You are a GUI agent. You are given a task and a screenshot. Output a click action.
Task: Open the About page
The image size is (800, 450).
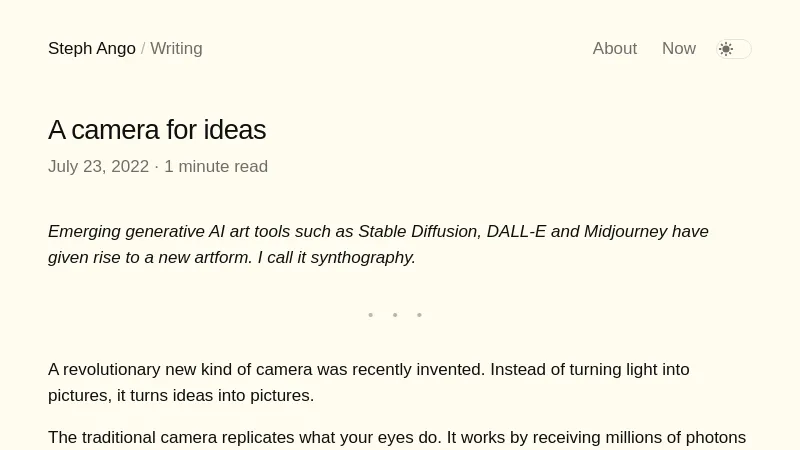click(x=614, y=49)
